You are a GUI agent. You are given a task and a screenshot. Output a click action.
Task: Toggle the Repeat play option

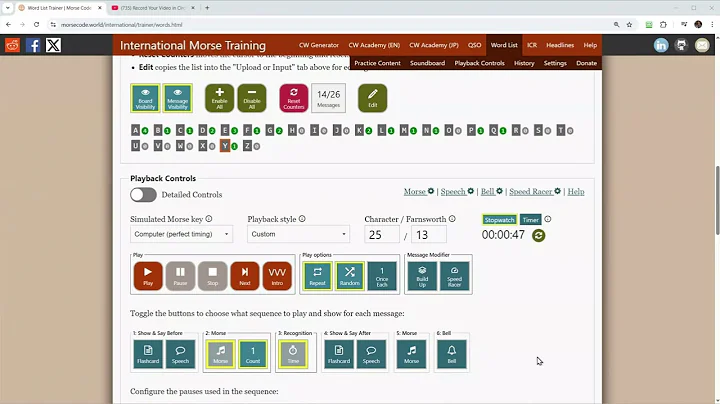tap(317, 276)
